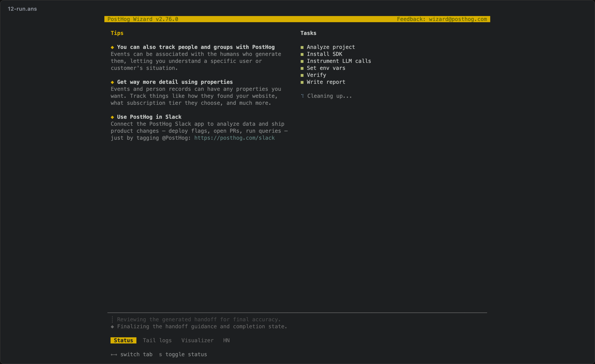Click the line 'Connect the PostHog Slack app to analyze data and ship'
The width and height of the screenshot is (595, 364).
click(x=197, y=124)
